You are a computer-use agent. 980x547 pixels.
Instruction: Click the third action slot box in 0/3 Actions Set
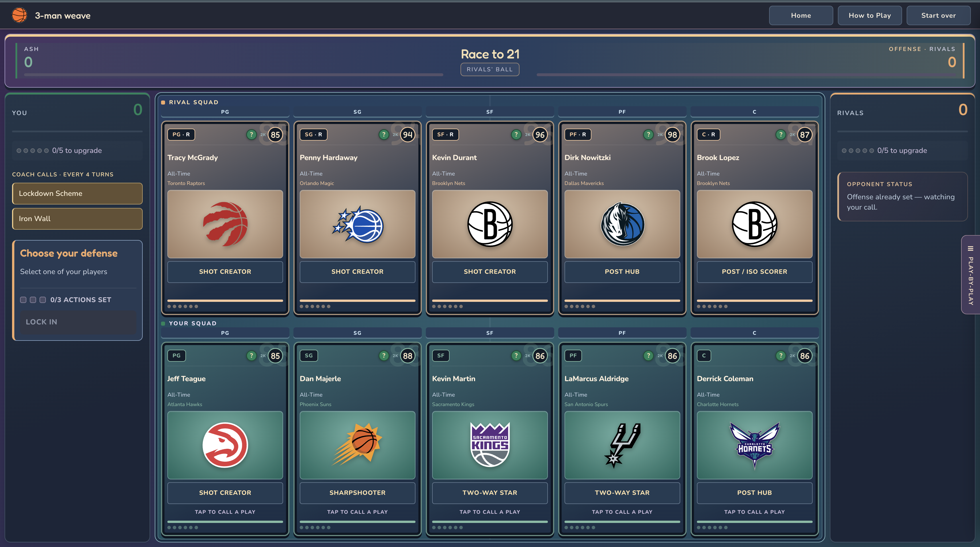pyautogui.click(x=43, y=300)
